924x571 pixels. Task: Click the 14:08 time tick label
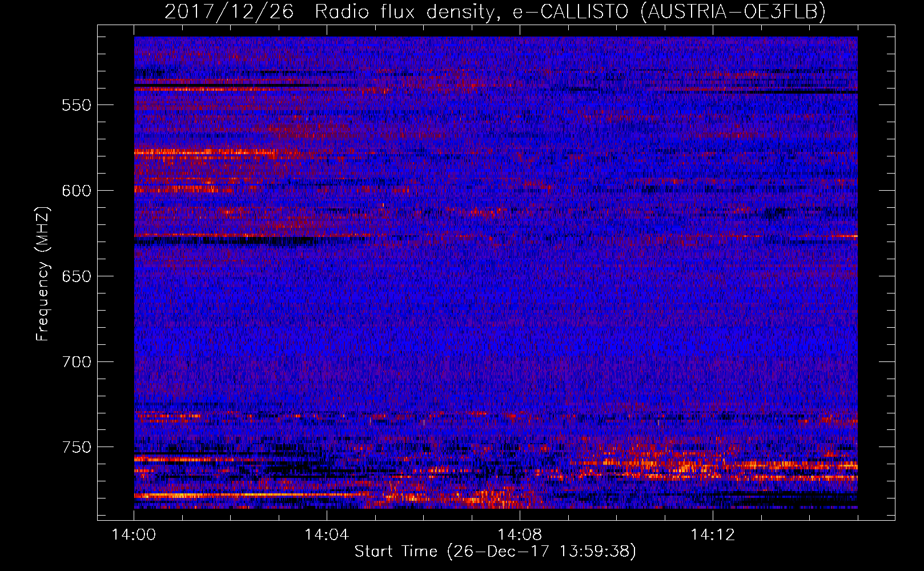pyautogui.click(x=520, y=535)
